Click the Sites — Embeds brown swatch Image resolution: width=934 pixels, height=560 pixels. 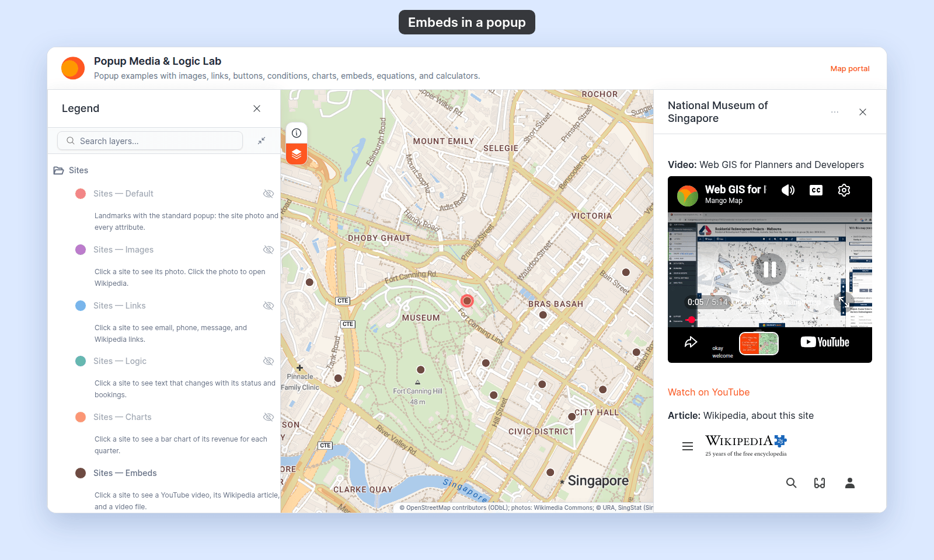pyautogui.click(x=81, y=473)
